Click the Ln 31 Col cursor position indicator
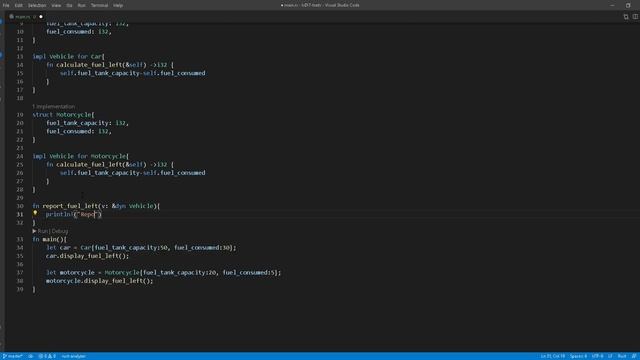The width and height of the screenshot is (640, 360). point(553,356)
